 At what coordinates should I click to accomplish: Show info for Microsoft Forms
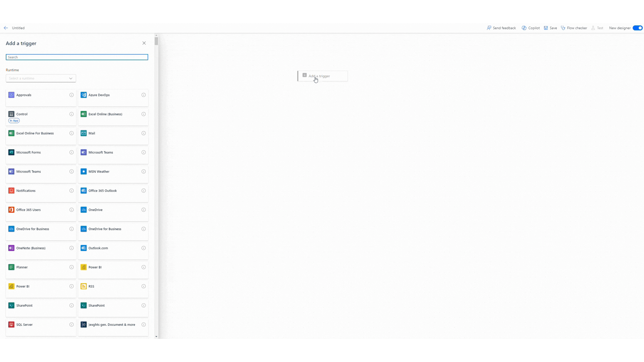pyautogui.click(x=71, y=152)
